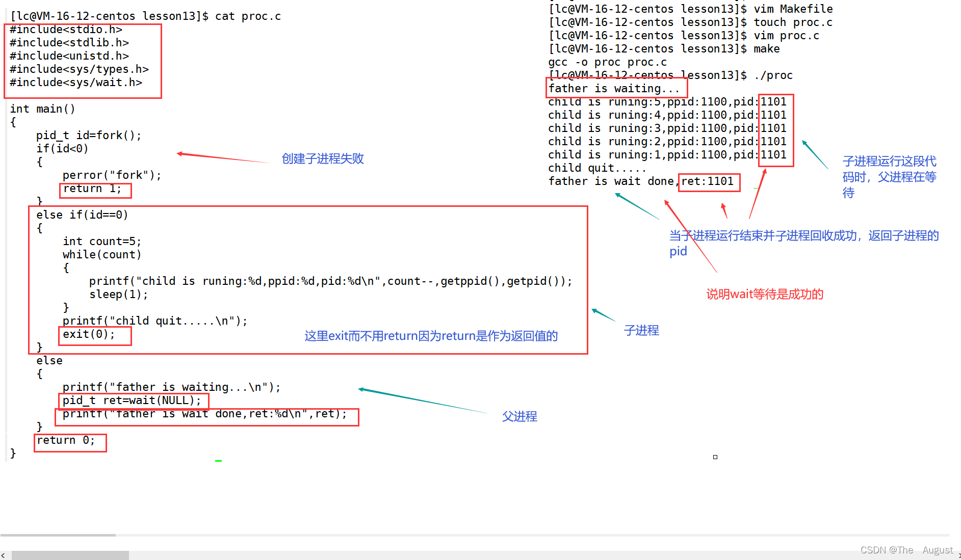Click the 'exit(0);' statement
Viewport: 961px width, 560px height.
[89, 335]
